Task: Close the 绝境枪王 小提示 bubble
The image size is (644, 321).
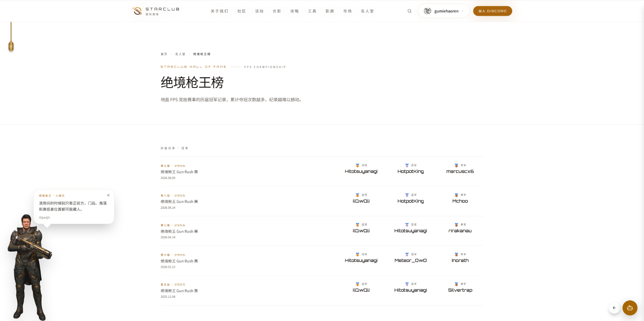Action: (108, 195)
